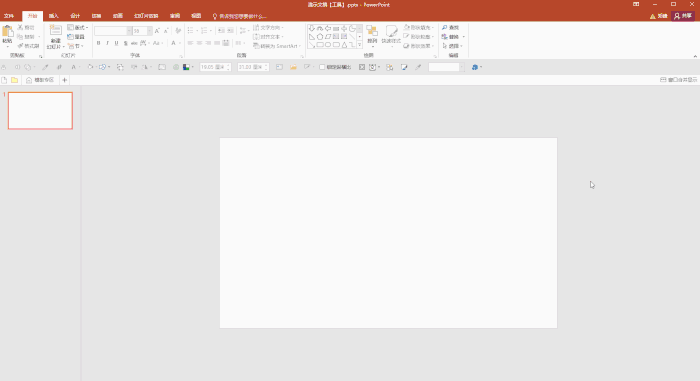Toggle Underline formatting

tap(116, 43)
